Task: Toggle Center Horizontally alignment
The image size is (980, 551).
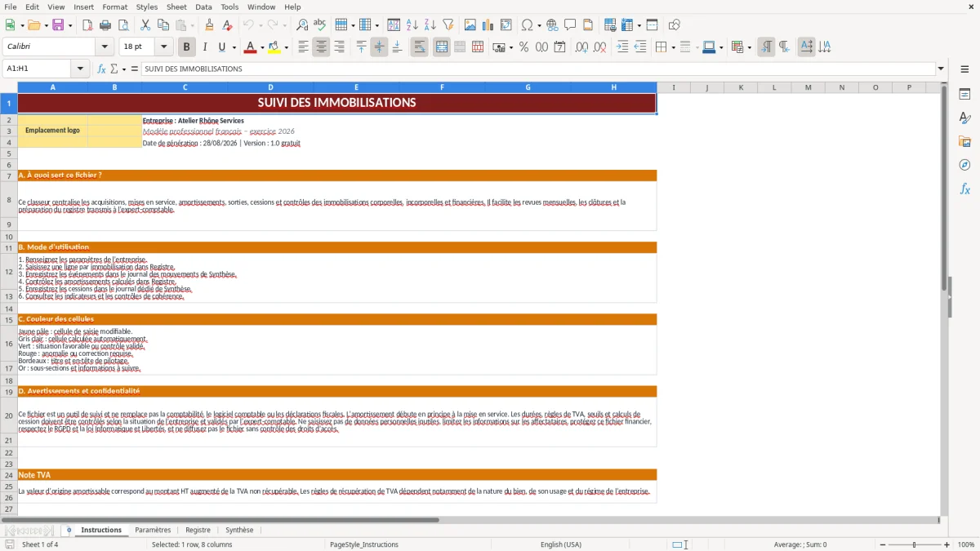Action: (322, 47)
